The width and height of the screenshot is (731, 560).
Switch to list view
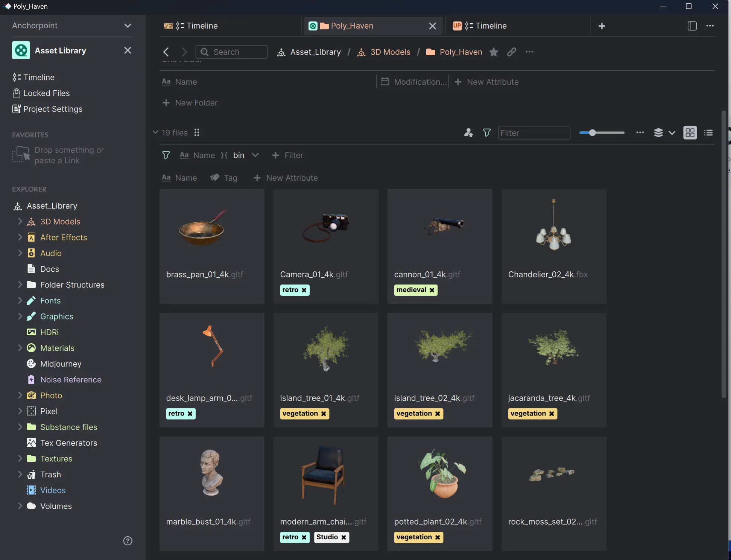pyautogui.click(x=708, y=132)
